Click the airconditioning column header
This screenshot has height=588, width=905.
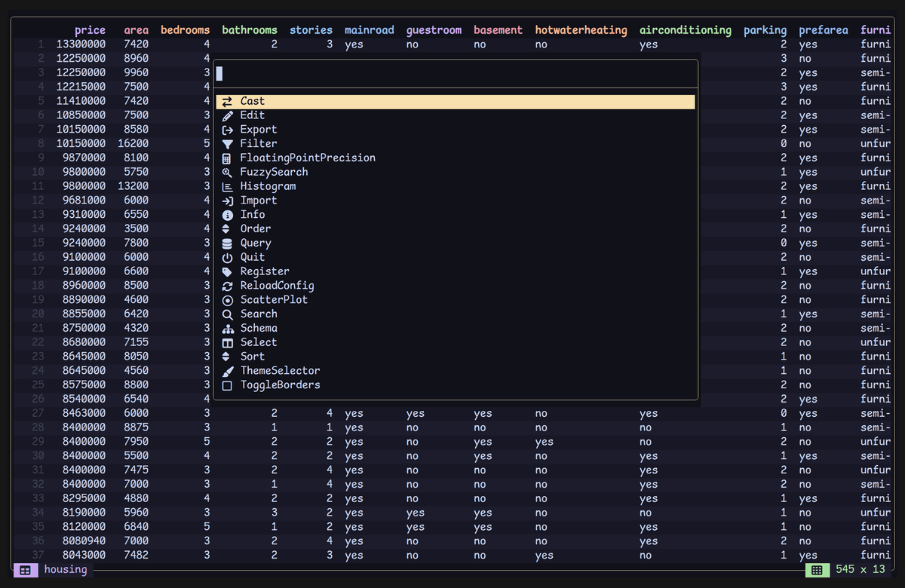pos(685,30)
